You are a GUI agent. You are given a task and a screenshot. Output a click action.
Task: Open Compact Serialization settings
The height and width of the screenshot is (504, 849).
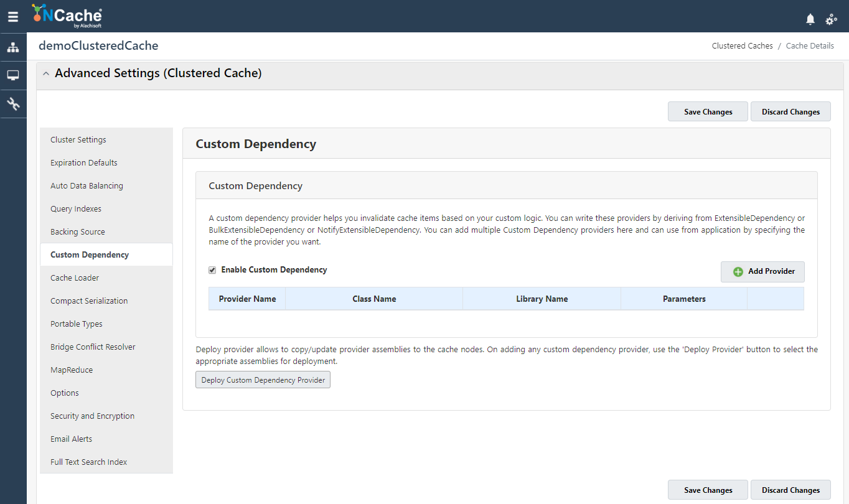point(106,301)
